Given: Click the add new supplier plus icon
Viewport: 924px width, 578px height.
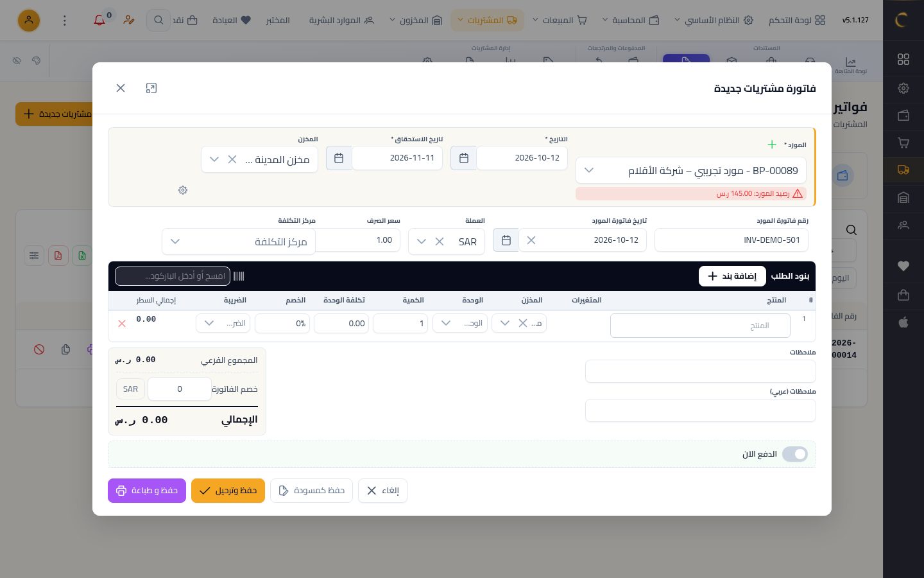Looking at the screenshot, I should (x=772, y=144).
